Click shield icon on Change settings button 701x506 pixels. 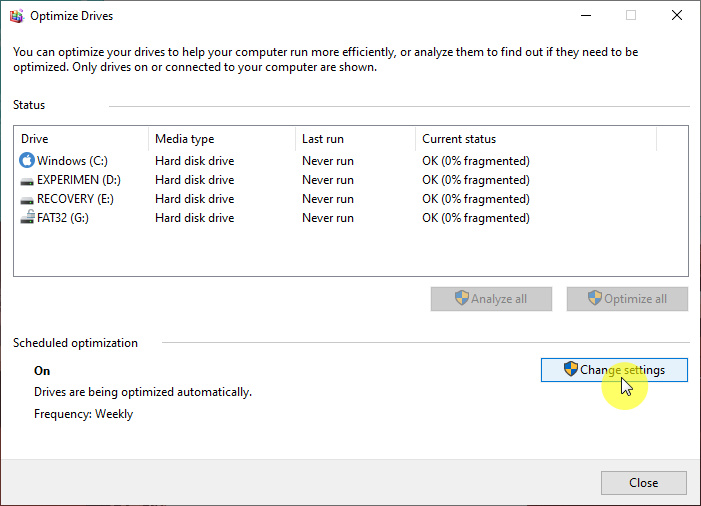tap(570, 369)
